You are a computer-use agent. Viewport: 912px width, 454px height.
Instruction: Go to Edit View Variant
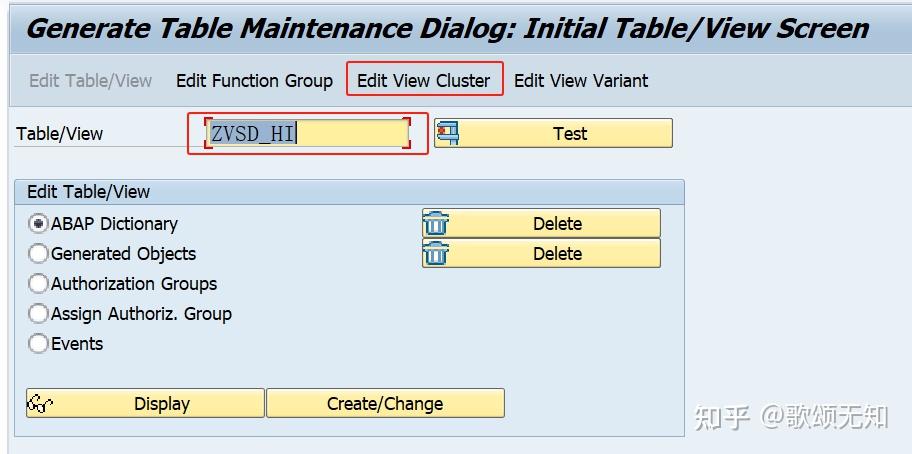(581, 81)
